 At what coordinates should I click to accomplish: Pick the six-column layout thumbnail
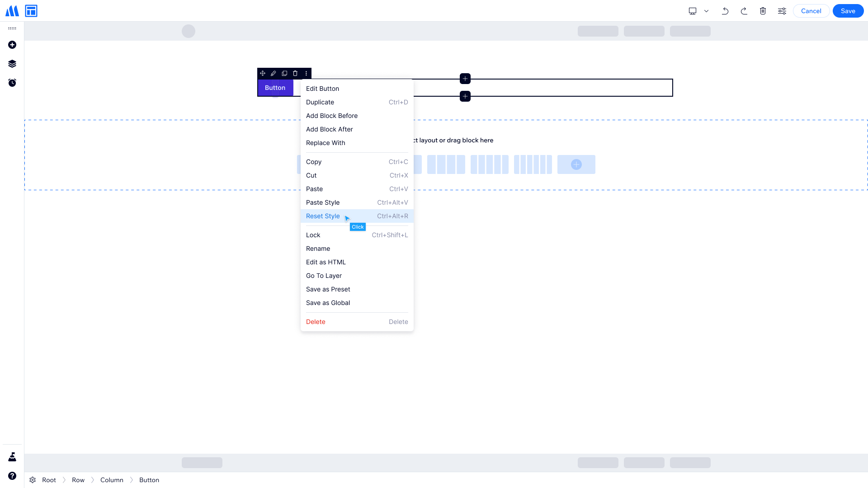tap(533, 164)
